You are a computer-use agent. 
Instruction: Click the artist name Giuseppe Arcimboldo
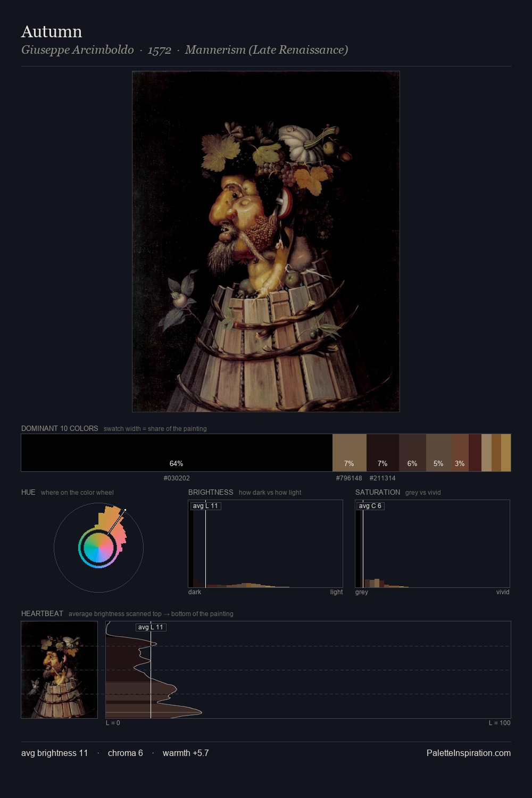[78, 50]
